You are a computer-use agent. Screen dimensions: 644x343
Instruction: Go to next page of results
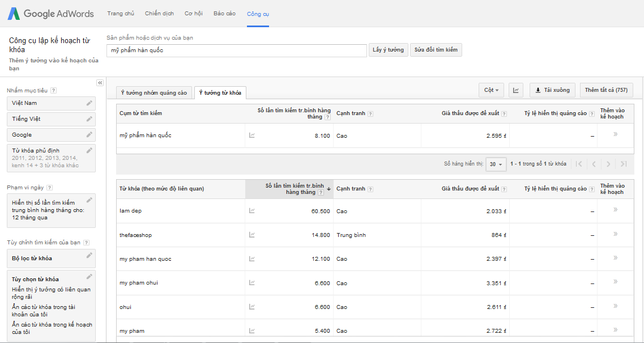[608, 164]
